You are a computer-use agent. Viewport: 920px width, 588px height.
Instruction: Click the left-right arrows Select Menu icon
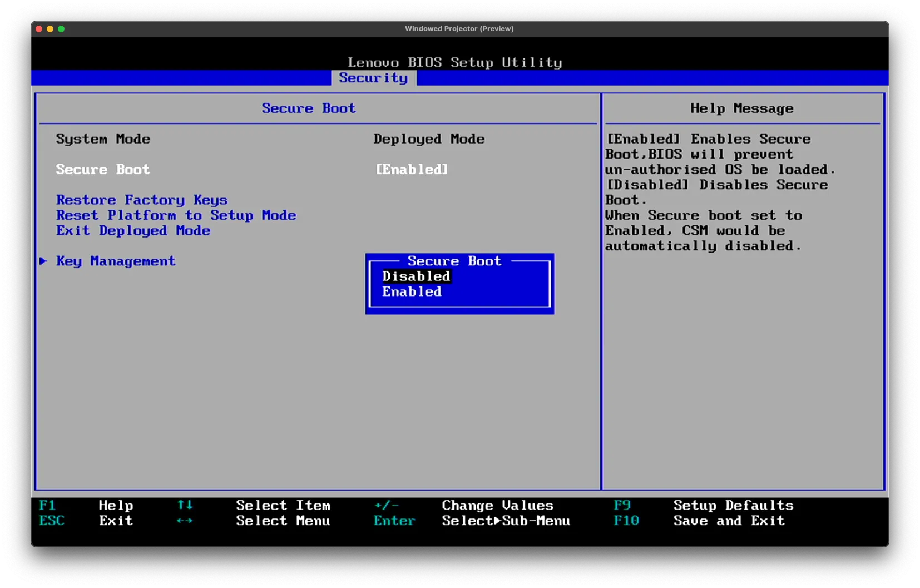(x=185, y=521)
